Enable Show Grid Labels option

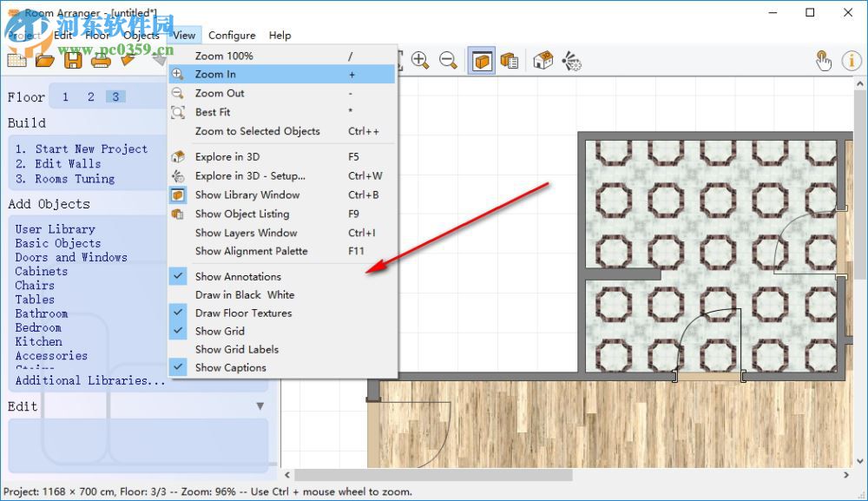click(237, 349)
